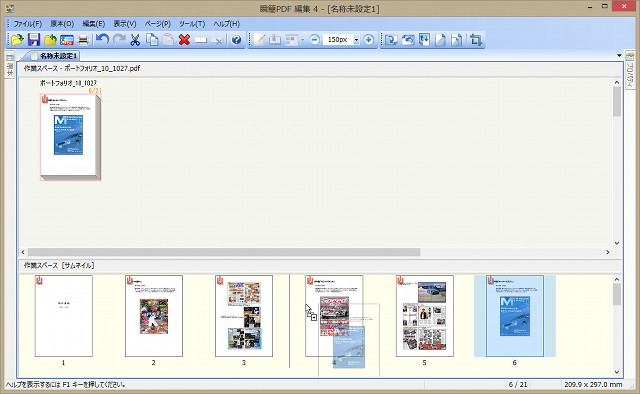Open the ツール(T) menu
The width and height of the screenshot is (640, 394).
click(x=192, y=24)
